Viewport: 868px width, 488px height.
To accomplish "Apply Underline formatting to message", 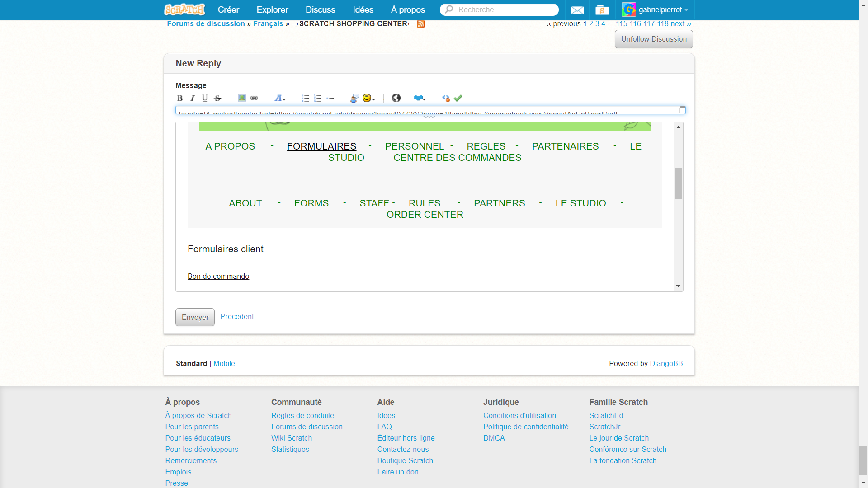I will click(205, 98).
